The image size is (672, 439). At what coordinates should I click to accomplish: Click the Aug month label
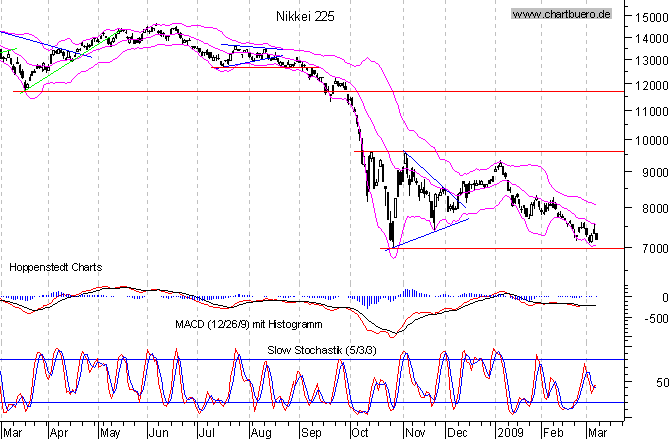click(x=261, y=433)
